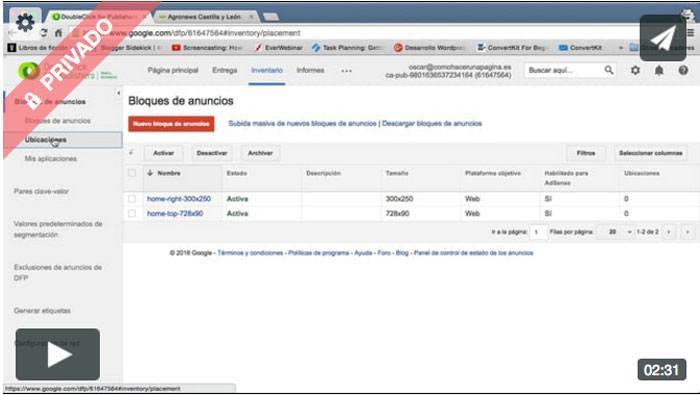Click the Estado column header
This screenshot has height=395, width=700.
click(x=237, y=173)
